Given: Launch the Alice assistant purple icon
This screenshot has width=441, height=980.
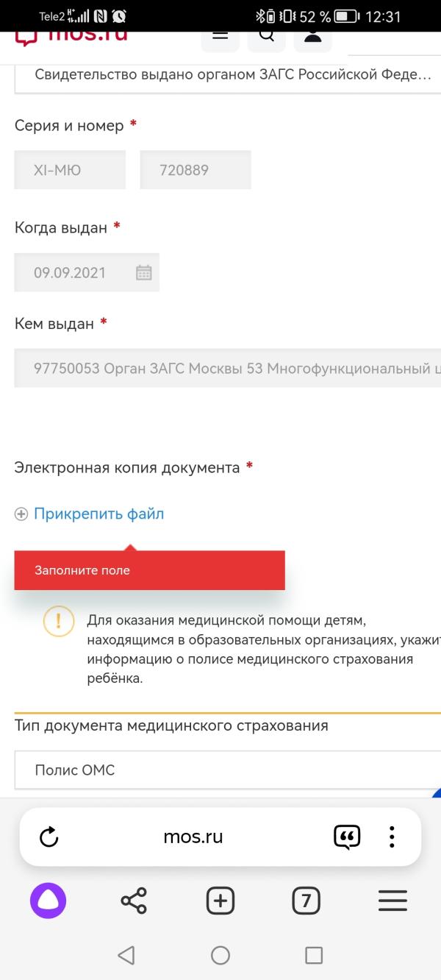Looking at the screenshot, I should coord(48,901).
